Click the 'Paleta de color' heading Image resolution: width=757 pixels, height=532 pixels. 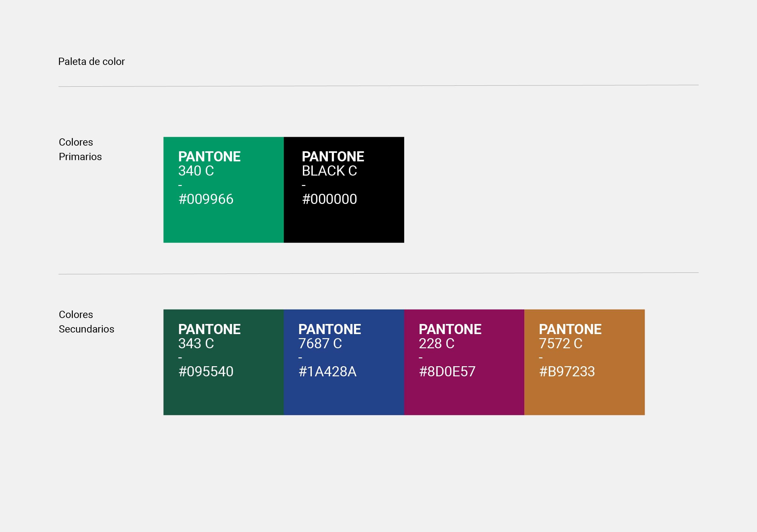tap(92, 62)
